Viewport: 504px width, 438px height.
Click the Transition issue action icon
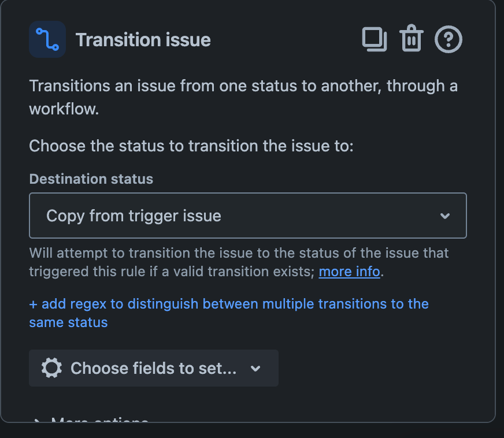click(x=47, y=39)
